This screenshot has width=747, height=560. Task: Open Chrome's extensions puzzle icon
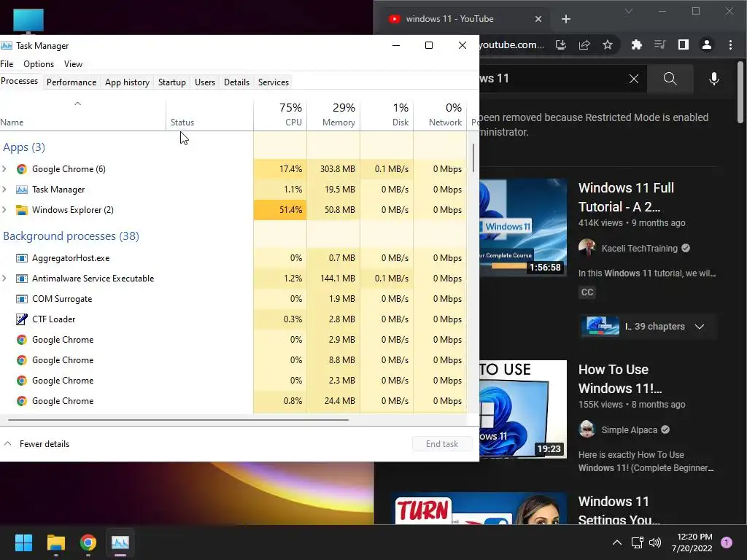(636, 44)
